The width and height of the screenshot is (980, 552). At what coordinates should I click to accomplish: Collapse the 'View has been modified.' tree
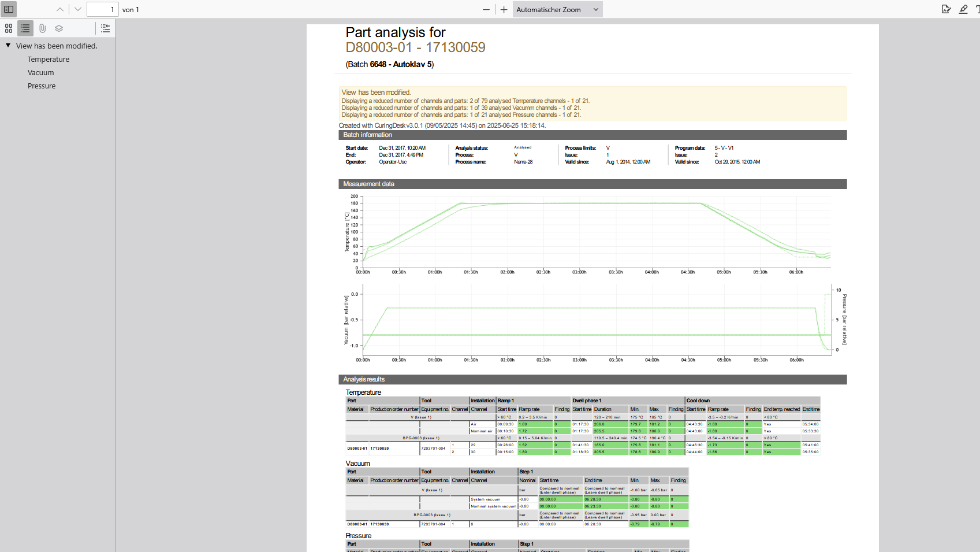tap(8, 46)
